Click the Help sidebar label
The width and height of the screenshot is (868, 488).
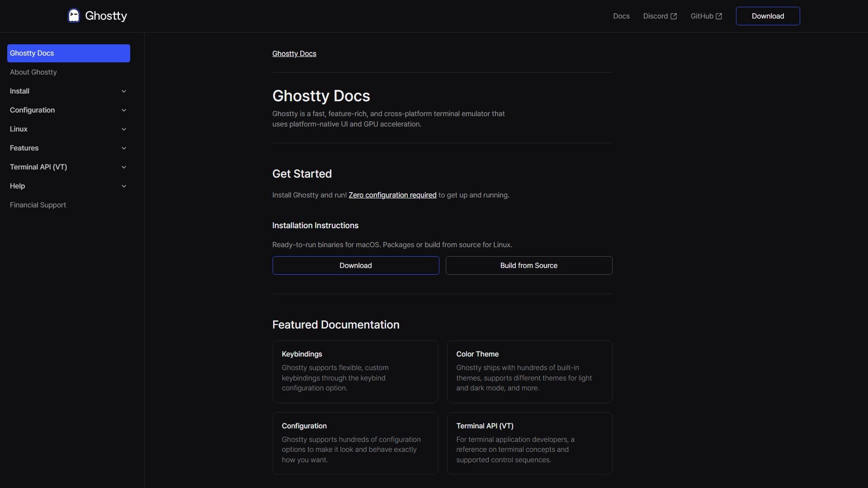coord(17,186)
